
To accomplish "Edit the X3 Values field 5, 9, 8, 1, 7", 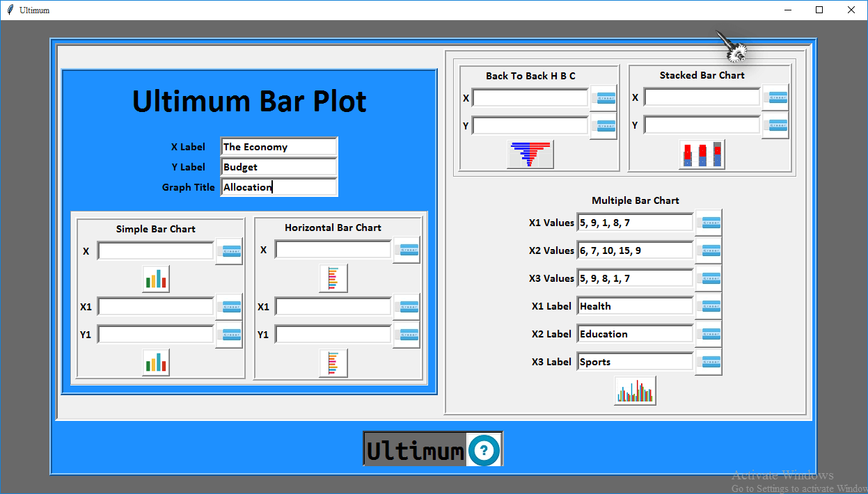I will pos(636,278).
